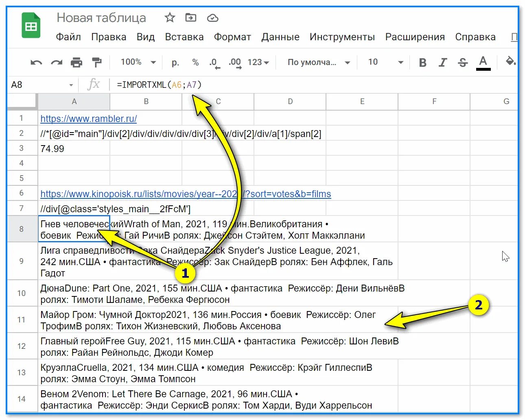Click the document title Новая таблица
The height and width of the screenshot is (420, 525).
point(101,18)
